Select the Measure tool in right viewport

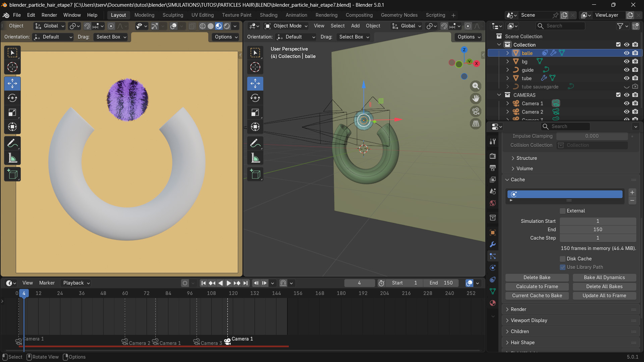255,158
